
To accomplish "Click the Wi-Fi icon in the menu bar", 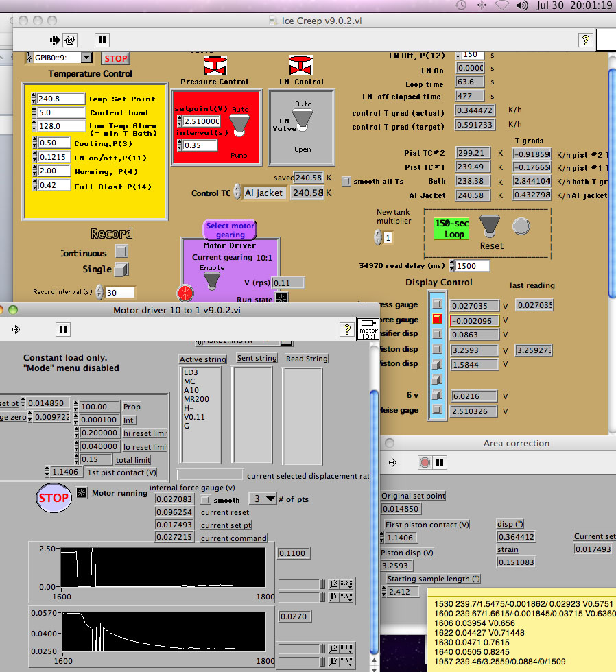I will [502, 5].
